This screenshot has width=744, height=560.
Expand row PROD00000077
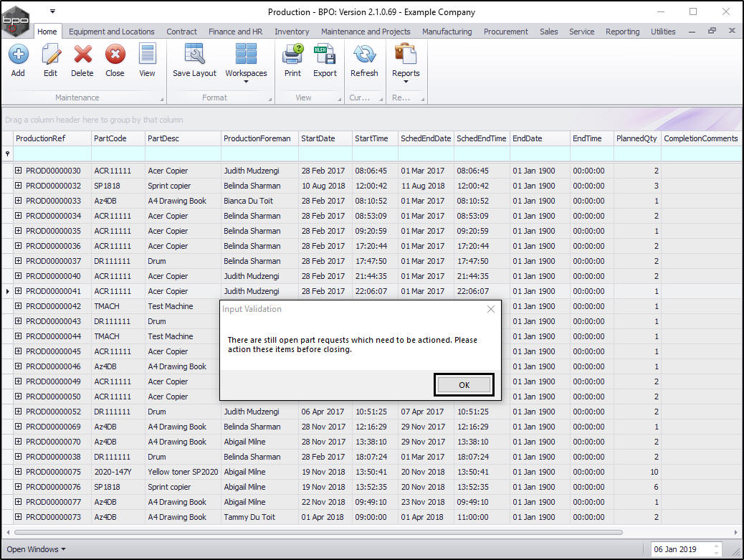[x=19, y=502]
